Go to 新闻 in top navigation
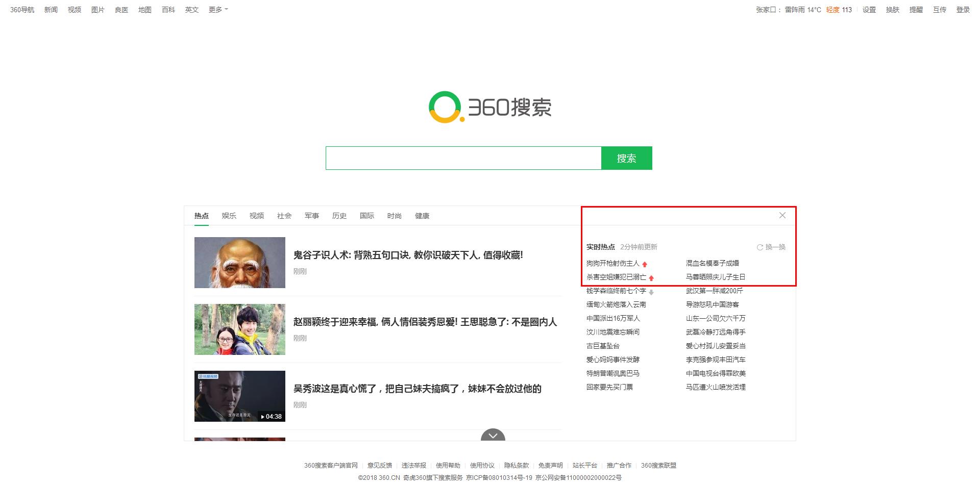Screen dimensions: 980x487 [51, 10]
